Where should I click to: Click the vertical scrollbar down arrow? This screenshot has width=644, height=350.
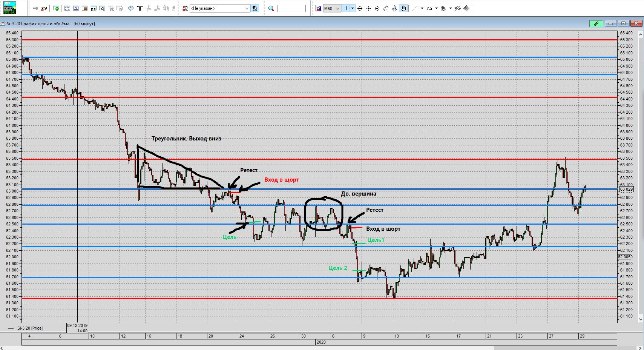click(x=641, y=320)
